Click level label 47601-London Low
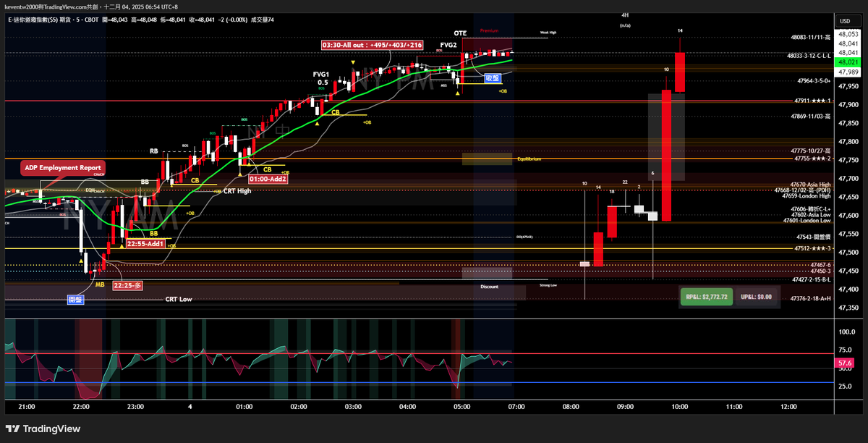This screenshot has height=443, width=868. coord(808,220)
